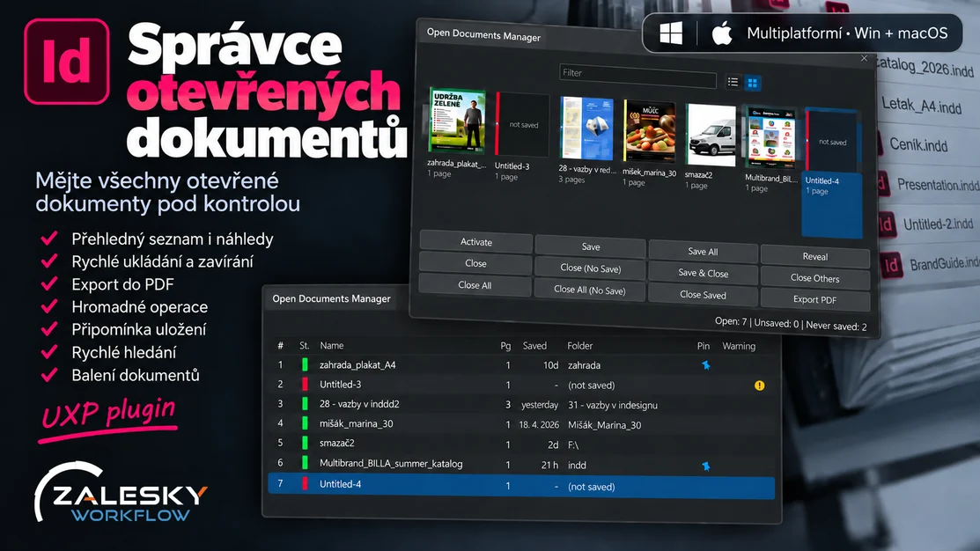Viewport: 980px width, 551px height.
Task: Sort by Pg column header
Action: 505,346
